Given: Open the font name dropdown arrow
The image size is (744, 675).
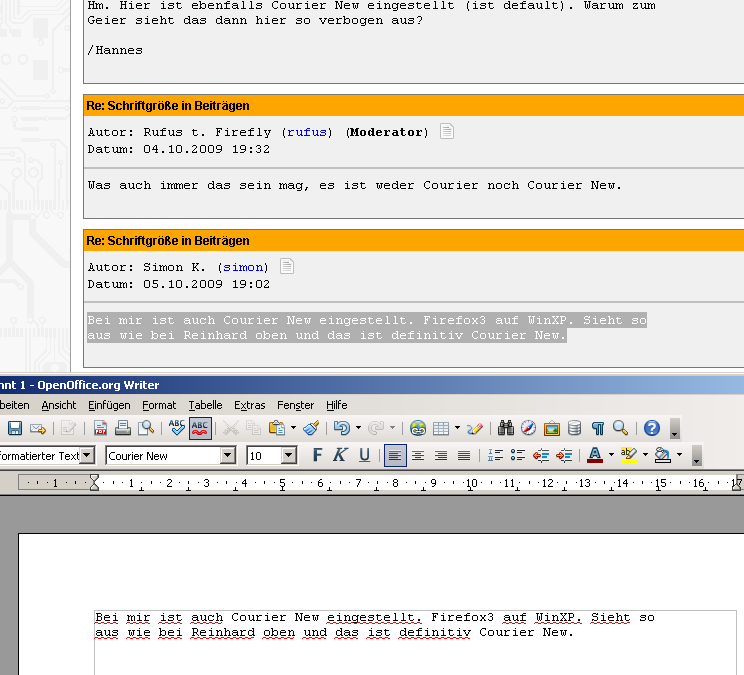Looking at the screenshot, I should pyautogui.click(x=228, y=456).
